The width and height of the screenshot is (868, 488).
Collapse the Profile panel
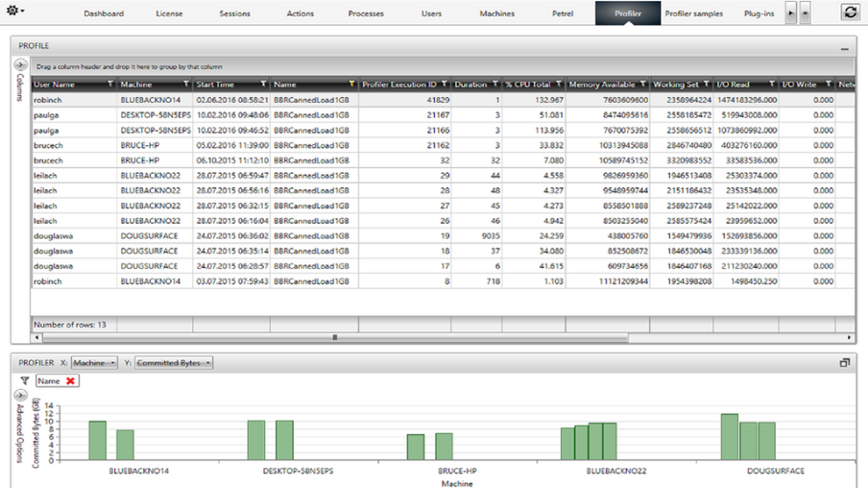845,47
